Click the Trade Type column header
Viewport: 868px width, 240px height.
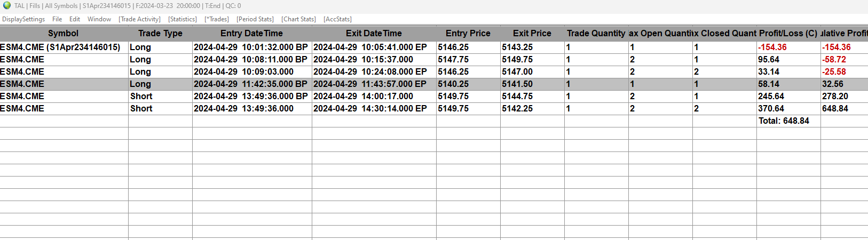[160, 33]
